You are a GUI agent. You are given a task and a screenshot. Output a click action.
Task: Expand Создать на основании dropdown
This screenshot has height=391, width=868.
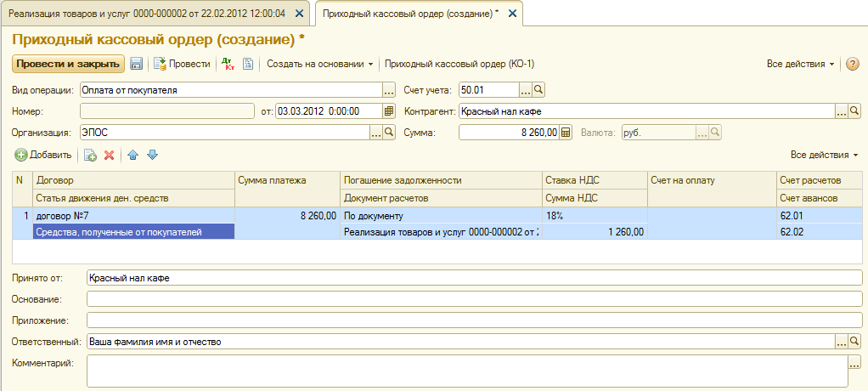(320, 64)
